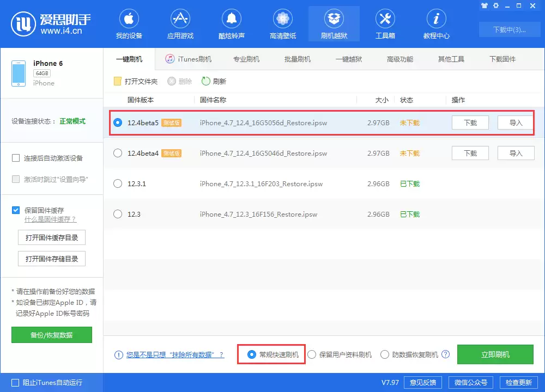This screenshot has height=392, width=545.
Task: Select firmware 12.3.1 radio button
Action: coord(118,183)
